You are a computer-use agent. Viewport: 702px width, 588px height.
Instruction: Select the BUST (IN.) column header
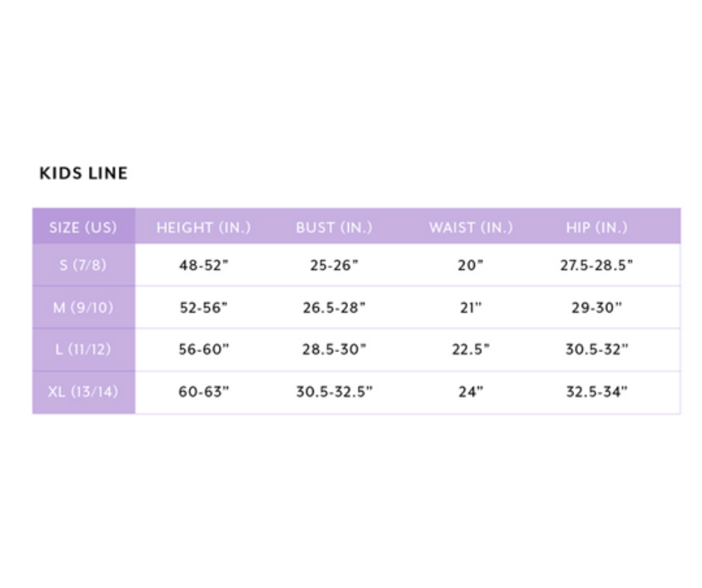(334, 228)
